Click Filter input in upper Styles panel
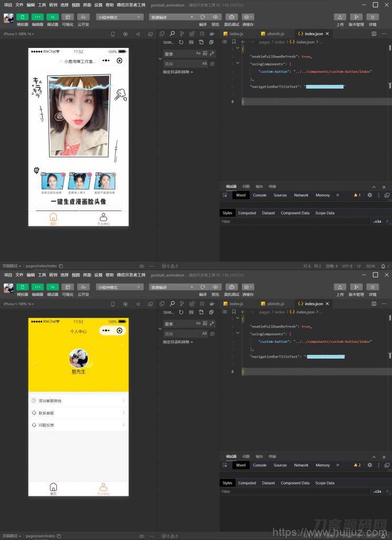Screen dimensions: 392x540 [296, 221]
